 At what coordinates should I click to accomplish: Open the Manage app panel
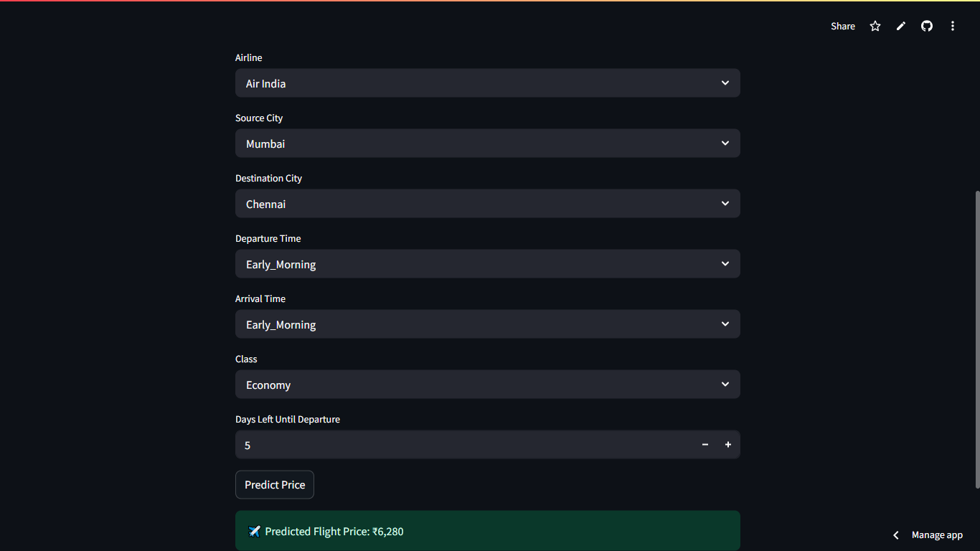937,535
